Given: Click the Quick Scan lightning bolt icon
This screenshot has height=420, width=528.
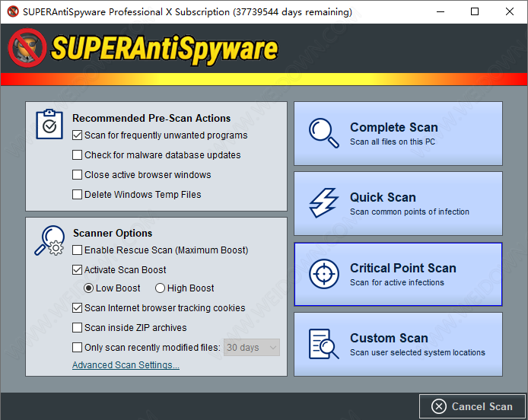Looking at the screenshot, I should click(323, 202).
